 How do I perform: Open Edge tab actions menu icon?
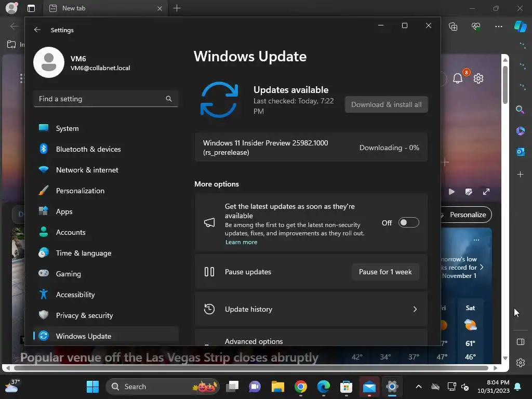[31, 8]
